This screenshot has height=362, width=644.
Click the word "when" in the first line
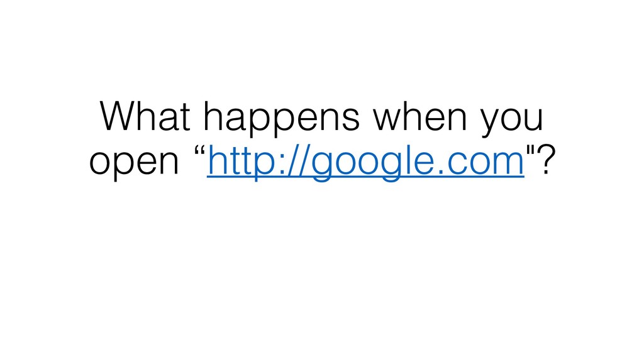pos(419,116)
